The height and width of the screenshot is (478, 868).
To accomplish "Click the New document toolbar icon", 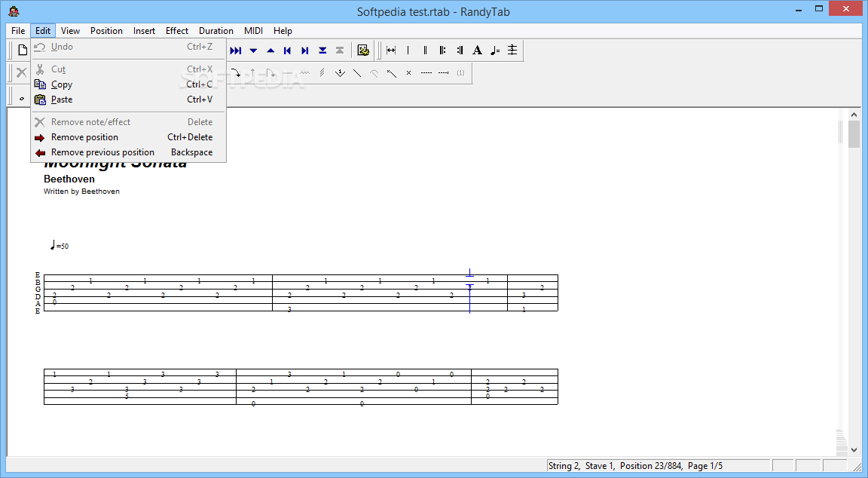I will 22,51.
